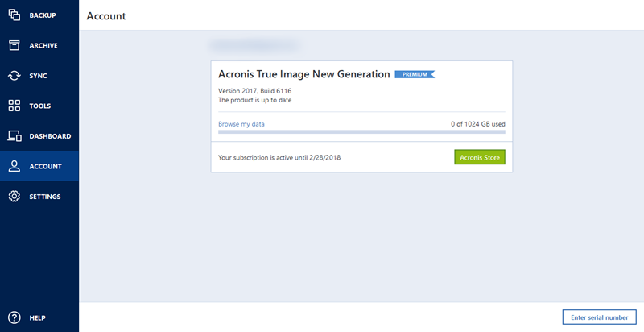Screen dimensions: 644x332
Task: Click the Dashboard monitor icon
Action: [x=14, y=136]
